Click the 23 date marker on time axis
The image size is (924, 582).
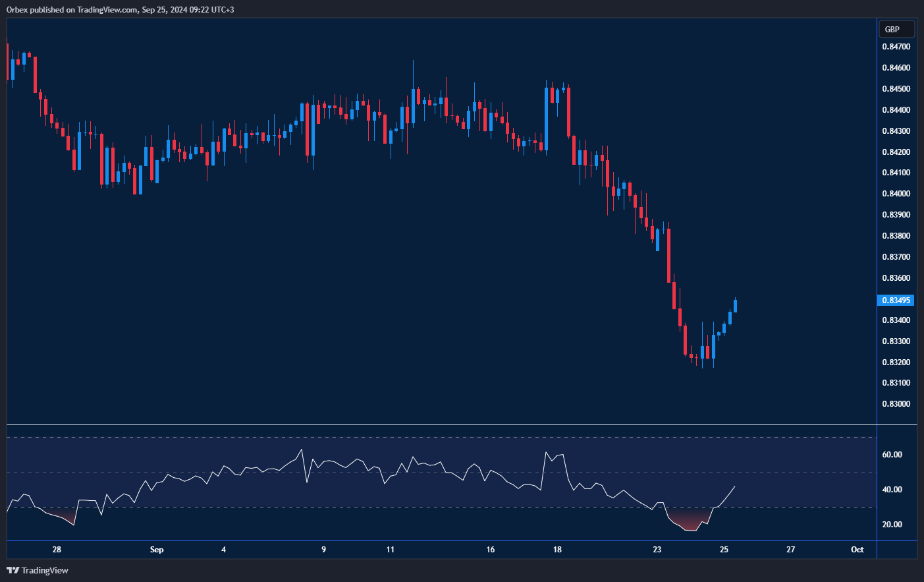(x=657, y=550)
